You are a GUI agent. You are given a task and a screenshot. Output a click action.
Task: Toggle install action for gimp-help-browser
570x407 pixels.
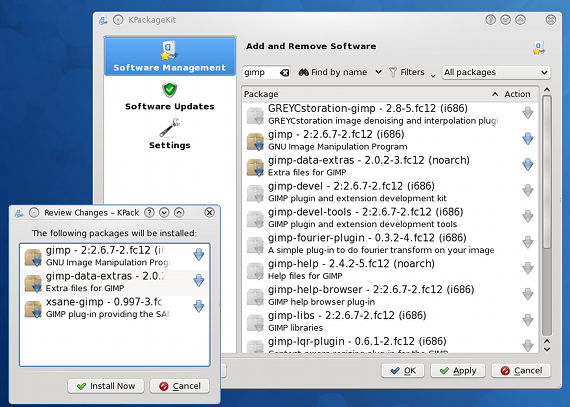coord(527,294)
